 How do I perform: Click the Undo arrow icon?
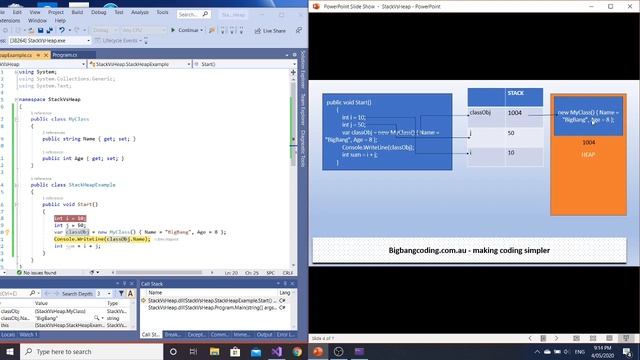[x=62, y=31]
